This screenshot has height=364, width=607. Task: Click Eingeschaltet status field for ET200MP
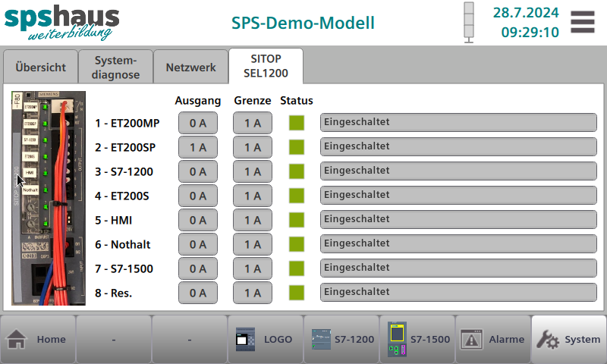click(458, 123)
